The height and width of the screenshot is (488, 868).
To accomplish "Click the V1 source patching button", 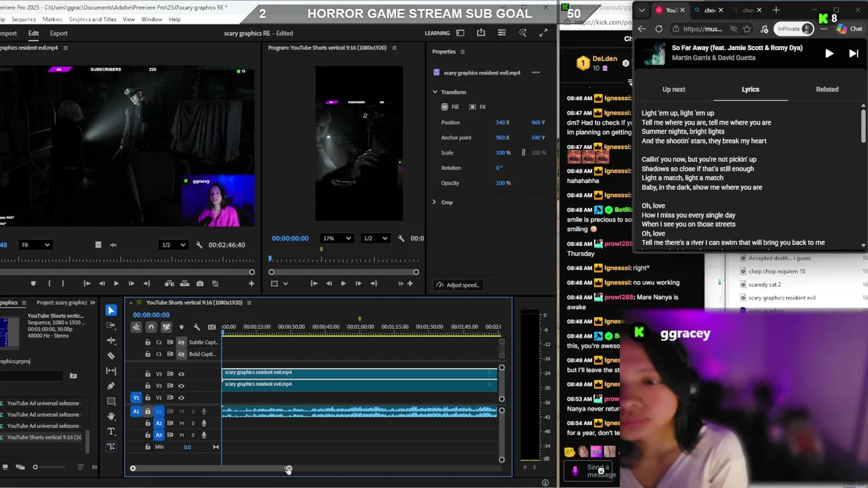I will pos(136,398).
